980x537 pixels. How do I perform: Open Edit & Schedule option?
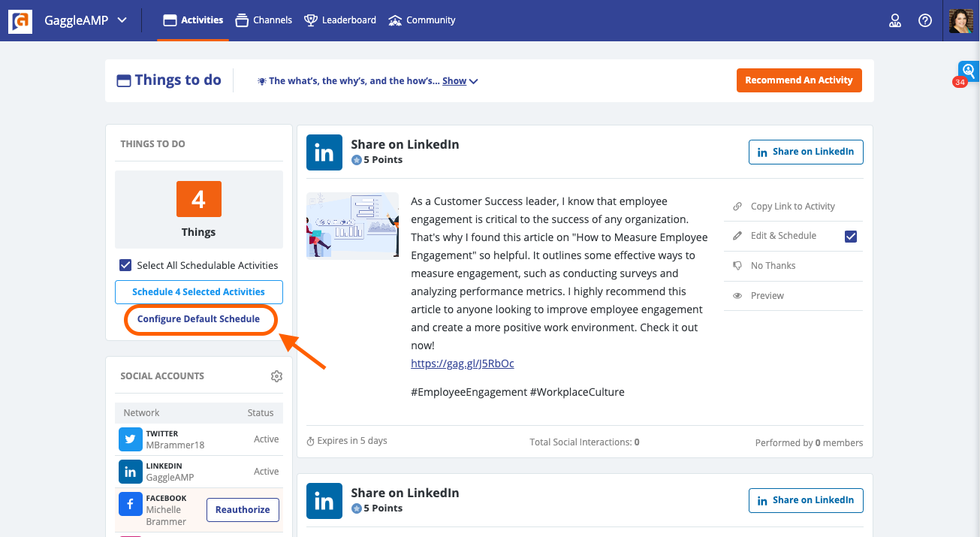pos(783,236)
